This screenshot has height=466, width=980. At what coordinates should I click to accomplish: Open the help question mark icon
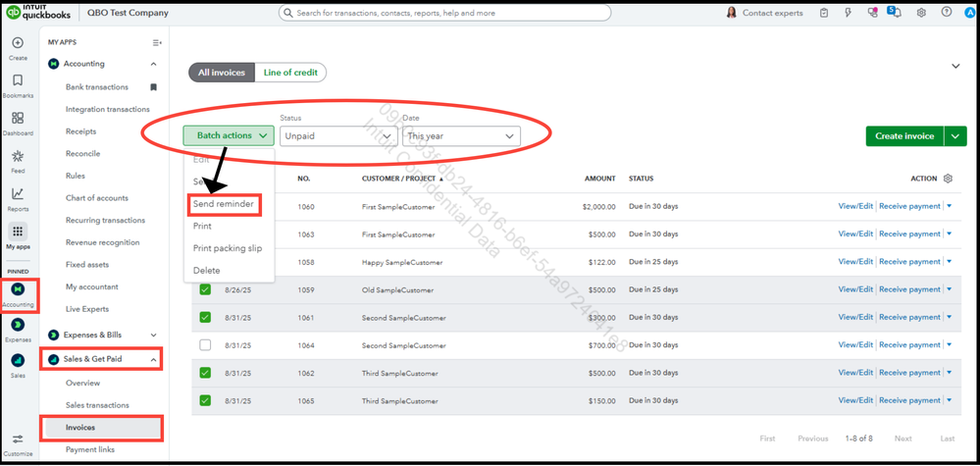pos(947,13)
